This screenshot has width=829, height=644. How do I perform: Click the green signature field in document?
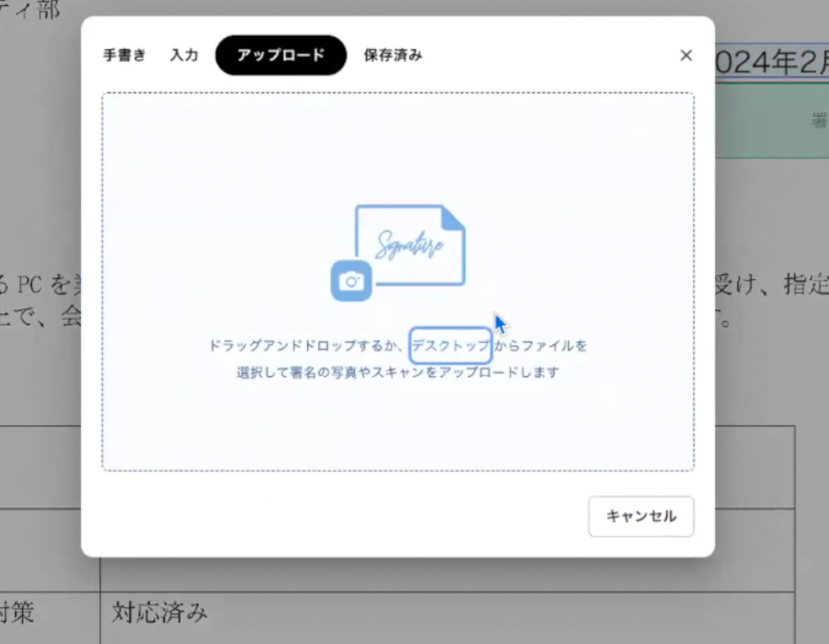tap(770, 121)
